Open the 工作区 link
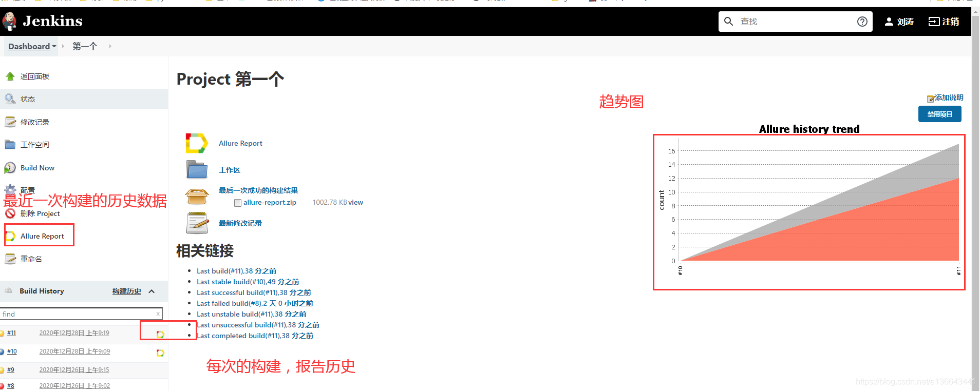This screenshot has height=391, width=980. (x=230, y=170)
